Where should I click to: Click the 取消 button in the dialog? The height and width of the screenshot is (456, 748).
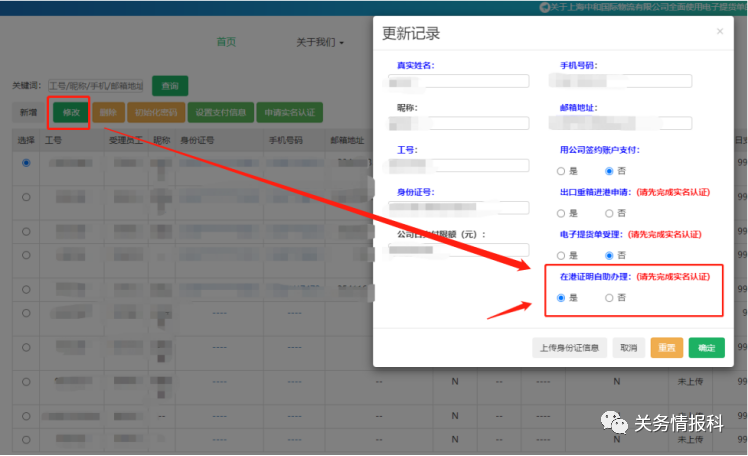[x=628, y=348]
